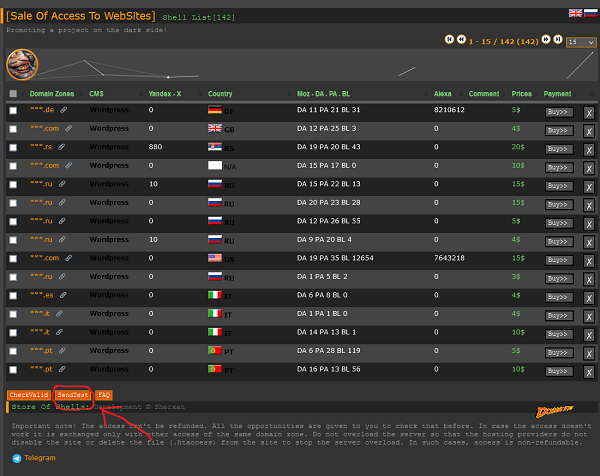
Task: Go to first page of shell list
Action: pyautogui.click(x=449, y=39)
